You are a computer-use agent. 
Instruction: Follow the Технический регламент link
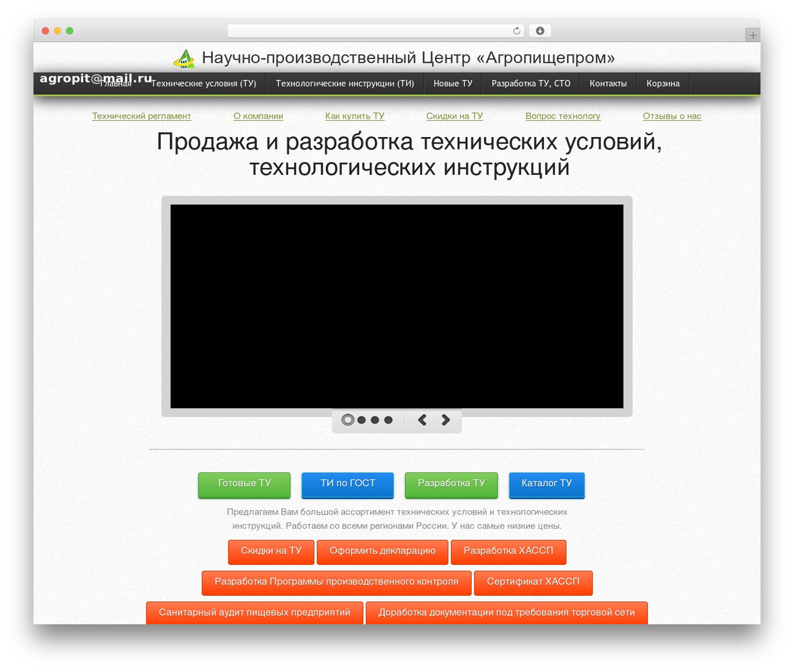(141, 116)
